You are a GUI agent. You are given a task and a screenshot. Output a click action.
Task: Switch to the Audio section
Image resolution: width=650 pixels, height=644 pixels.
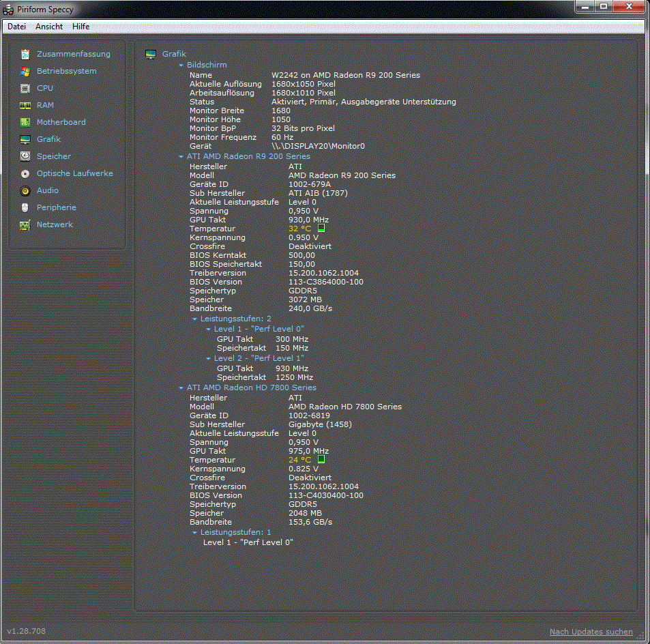point(47,190)
